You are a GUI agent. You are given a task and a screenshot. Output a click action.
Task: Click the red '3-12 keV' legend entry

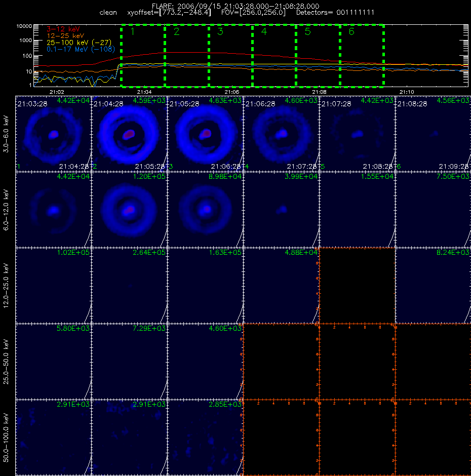pos(63,29)
